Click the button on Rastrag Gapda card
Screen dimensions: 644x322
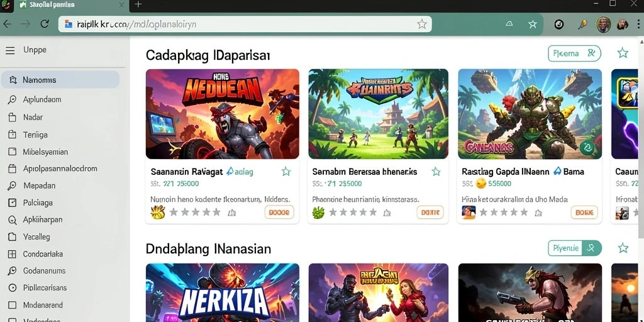point(584,213)
